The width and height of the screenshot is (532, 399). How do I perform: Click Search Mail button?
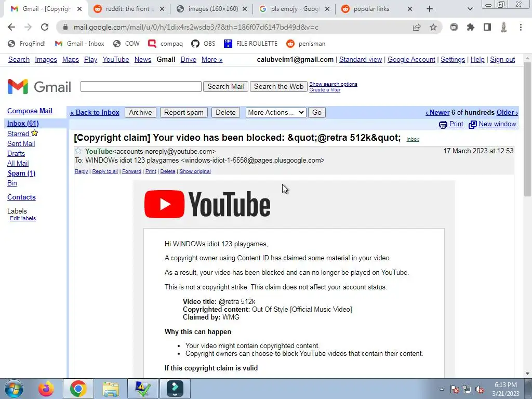point(225,87)
